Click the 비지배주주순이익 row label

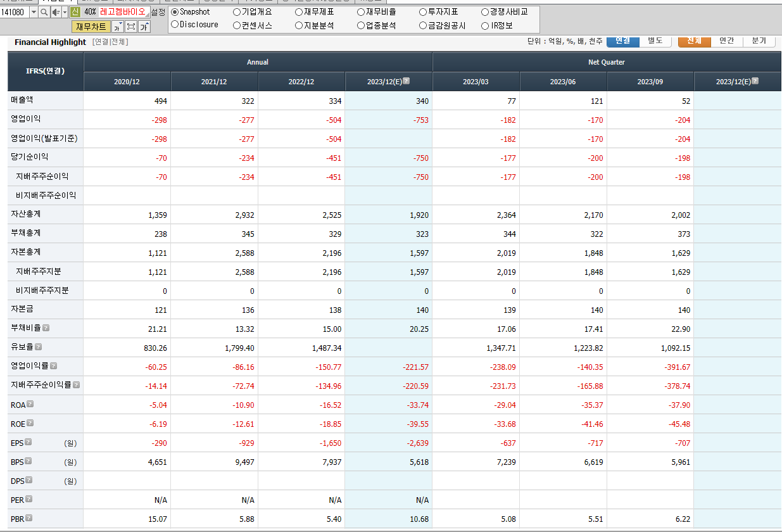pos(46,195)
